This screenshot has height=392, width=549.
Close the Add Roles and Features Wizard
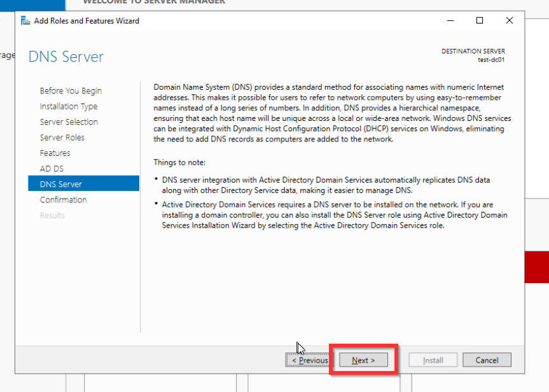pyautogui.click(x=510, y=20)
